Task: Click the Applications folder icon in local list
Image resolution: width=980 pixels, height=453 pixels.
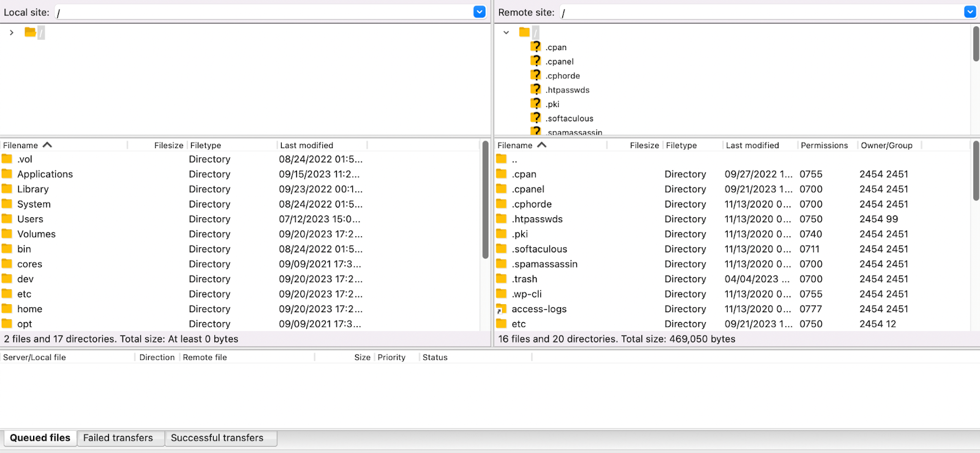Action: click(7, 174)
